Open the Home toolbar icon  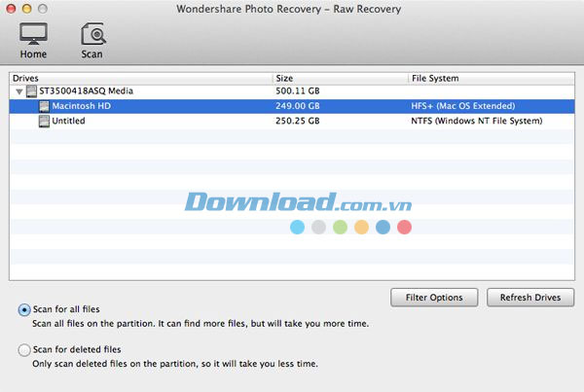point(33,40)
